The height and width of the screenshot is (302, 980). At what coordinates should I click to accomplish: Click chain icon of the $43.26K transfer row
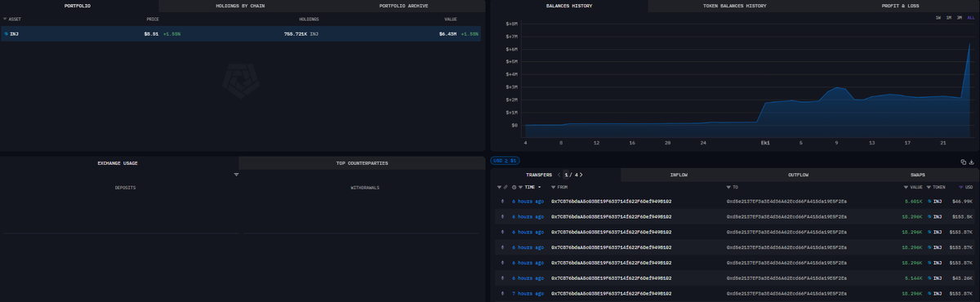(502, 278)
